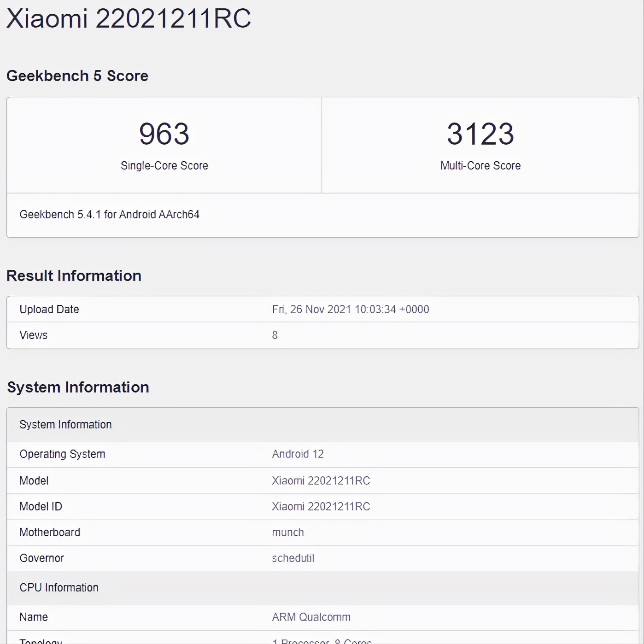Click the Xiaomi 22021211RC page title
Viewport: 644px width, 644px height.
coord(129,19)
